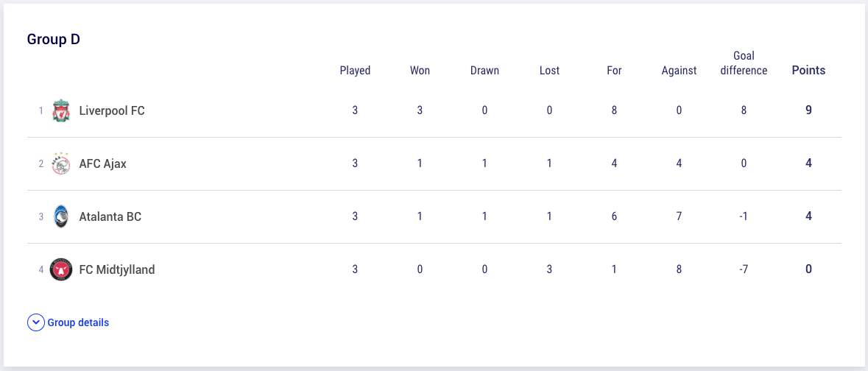The width and height of the screenshot is (868, 371).
Task: Click the Points column header
Action: click(809, 71)
